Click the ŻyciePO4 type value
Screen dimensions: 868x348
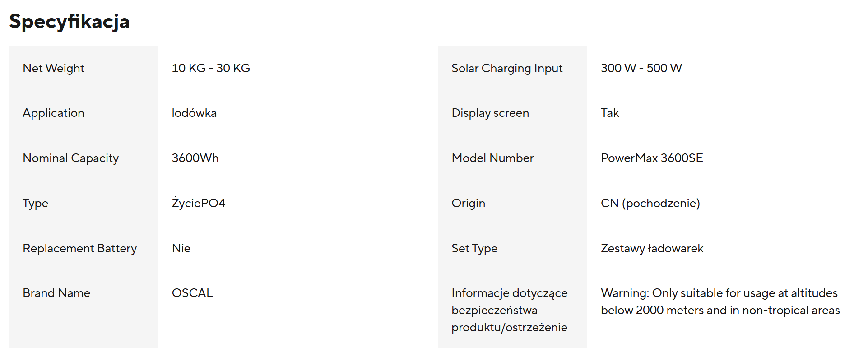click(x=199, y=203)
